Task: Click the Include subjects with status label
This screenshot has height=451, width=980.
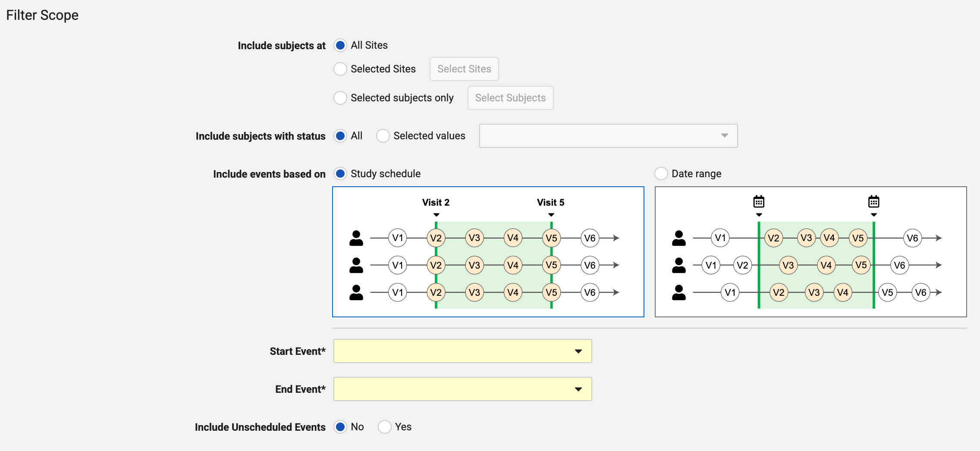Action: pyautogui.click(x=261, y=136)
